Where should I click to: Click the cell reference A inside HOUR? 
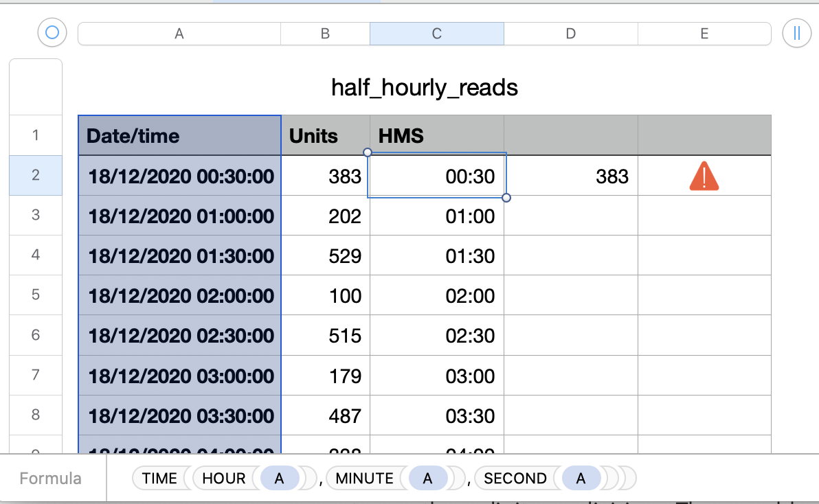(x=279, y=478)
